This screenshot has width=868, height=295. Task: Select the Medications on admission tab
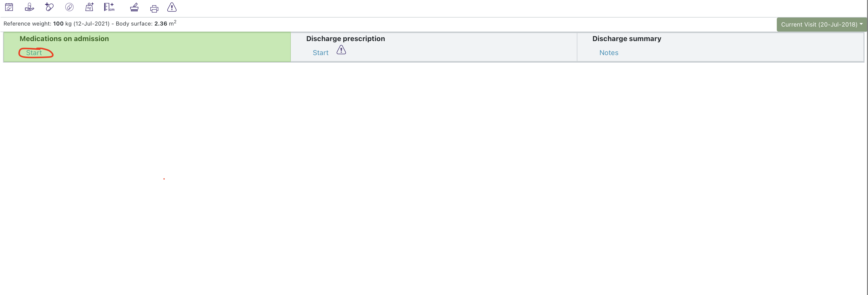tap(64, 39)
